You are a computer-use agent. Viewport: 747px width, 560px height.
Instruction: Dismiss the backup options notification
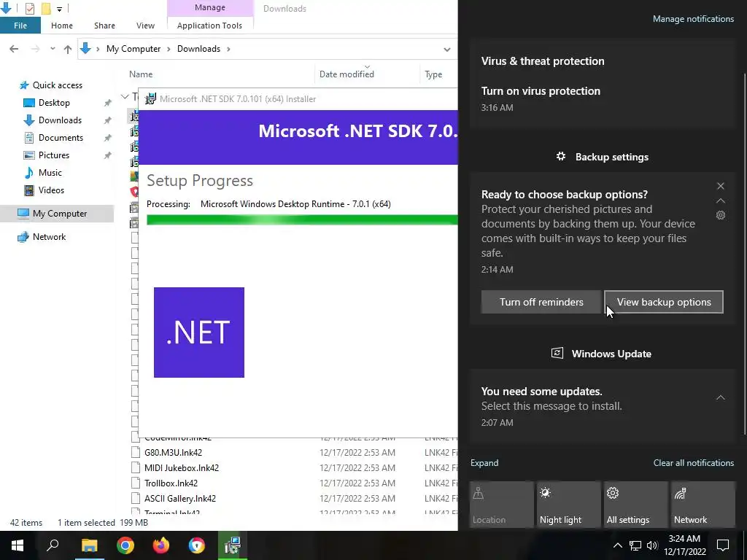pyautogui.click(x=720, y=186)
